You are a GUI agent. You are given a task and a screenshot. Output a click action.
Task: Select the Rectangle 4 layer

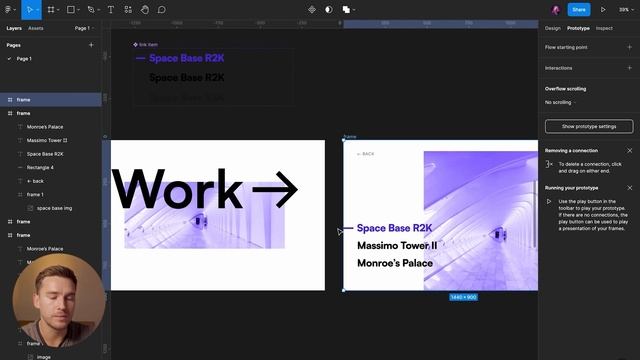tap(40, 167)
